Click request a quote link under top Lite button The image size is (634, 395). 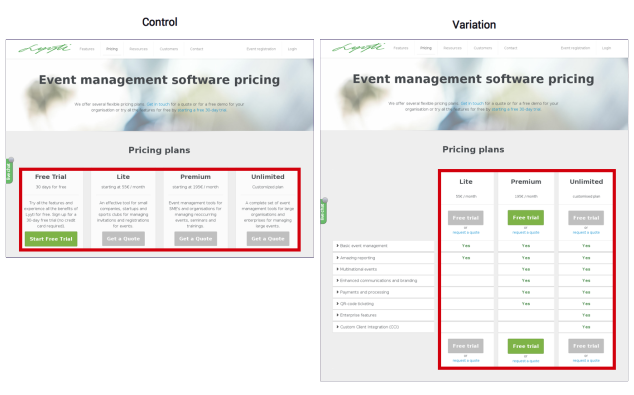click(x=466, y=232)
